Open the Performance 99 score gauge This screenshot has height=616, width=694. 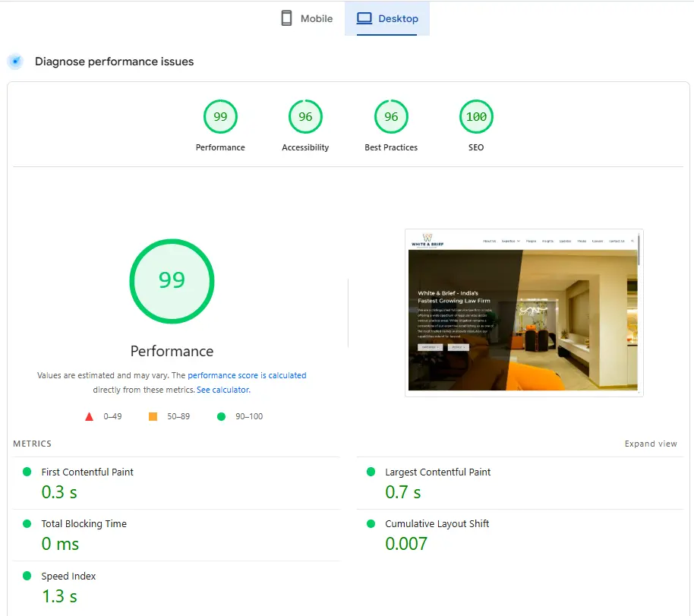[220, 116]
